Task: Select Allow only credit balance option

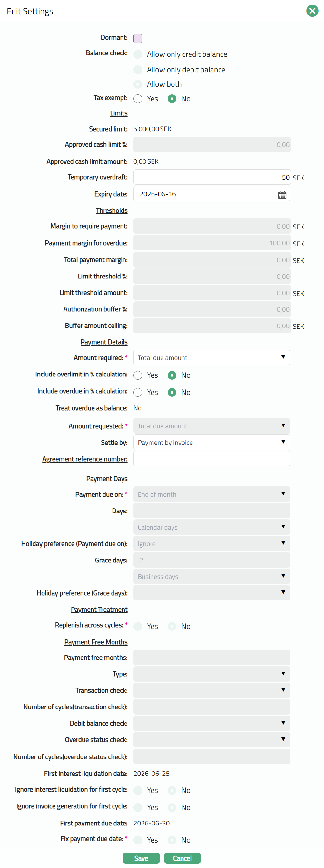Action: 138,54
